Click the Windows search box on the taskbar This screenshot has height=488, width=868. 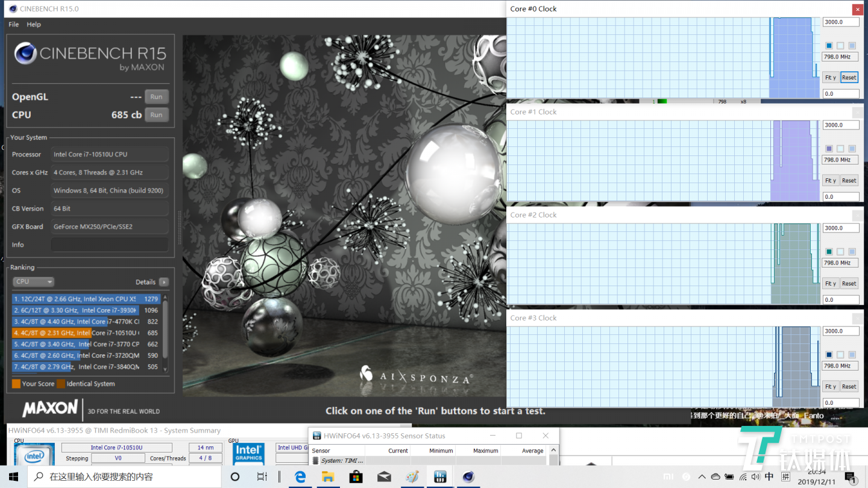(121, 477)
